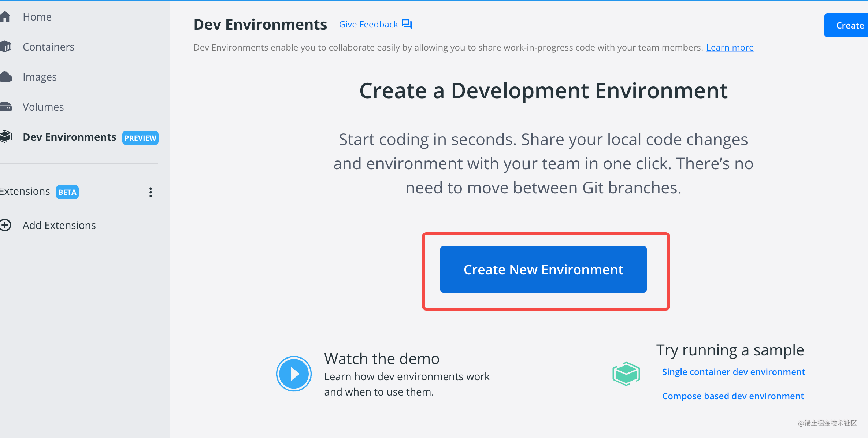Click the Give Feedback chat bubble icon

pyautogui.click(x=407, y=24)
